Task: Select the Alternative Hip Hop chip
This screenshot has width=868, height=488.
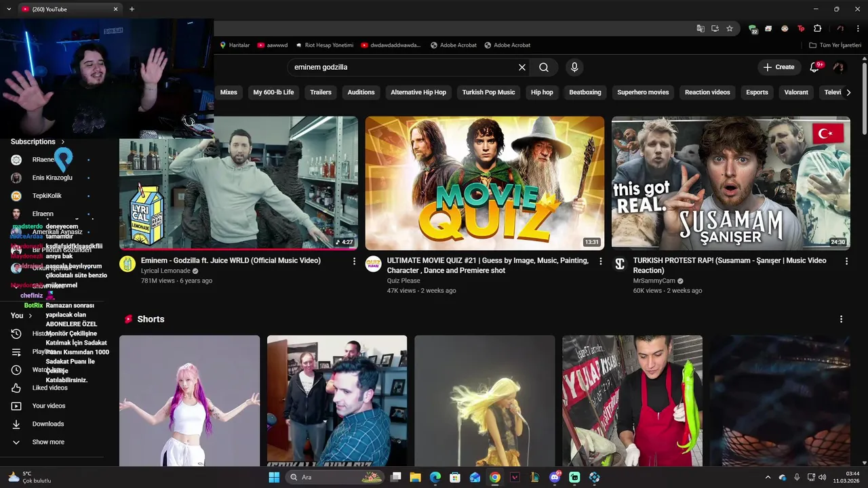Action: pyautogui.click(x=418, y=92)
